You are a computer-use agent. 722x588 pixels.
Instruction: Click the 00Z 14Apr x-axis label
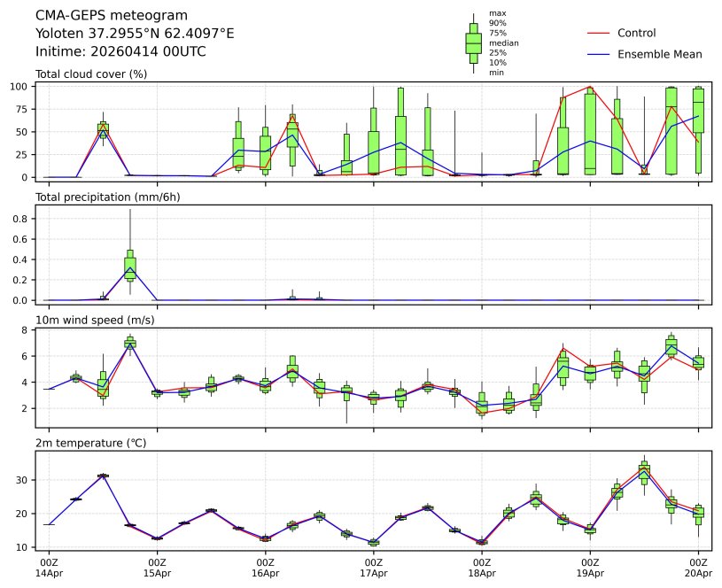pos(49,567)
